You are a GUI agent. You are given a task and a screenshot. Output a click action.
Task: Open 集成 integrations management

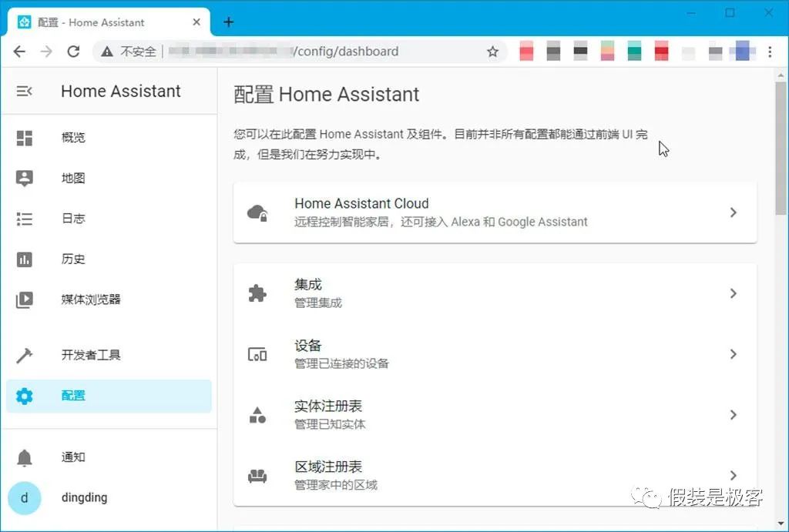[495, 293]
